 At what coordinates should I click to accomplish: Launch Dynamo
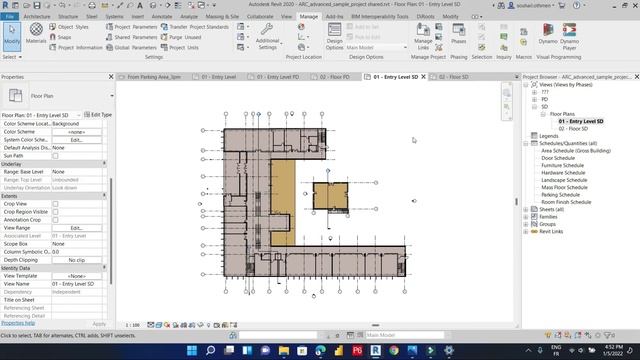coord(548,33)
